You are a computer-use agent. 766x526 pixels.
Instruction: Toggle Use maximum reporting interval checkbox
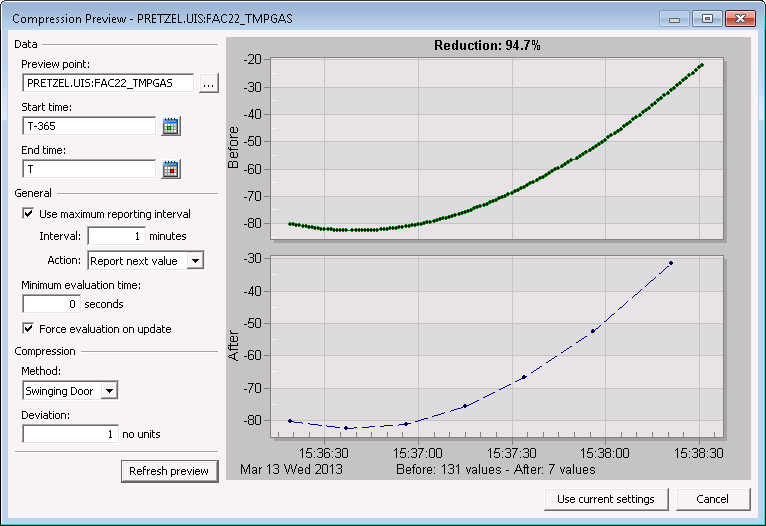(28, 214)
